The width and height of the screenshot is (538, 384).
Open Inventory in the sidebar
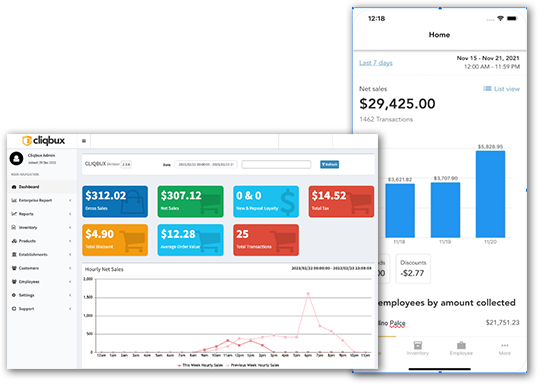(x=41, y=228)
